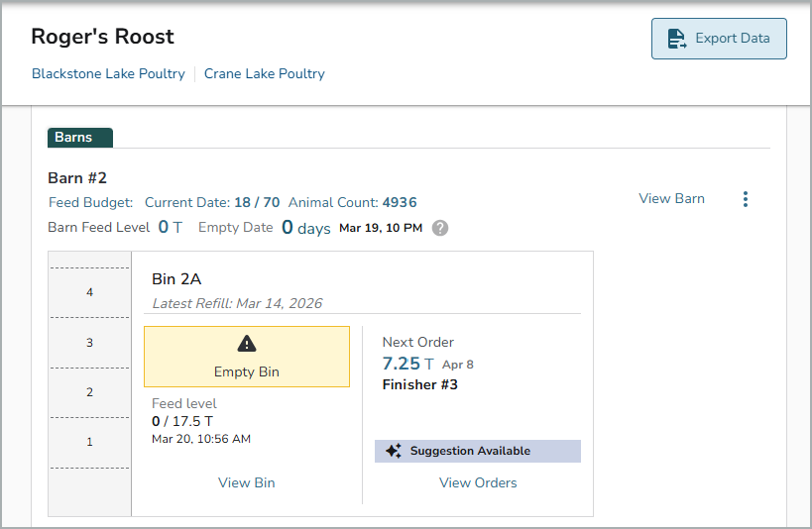The height and width of the screenshot is (529, 812).
Task: Click the Finisher #3 order label
Action: [x=420, y=384]
